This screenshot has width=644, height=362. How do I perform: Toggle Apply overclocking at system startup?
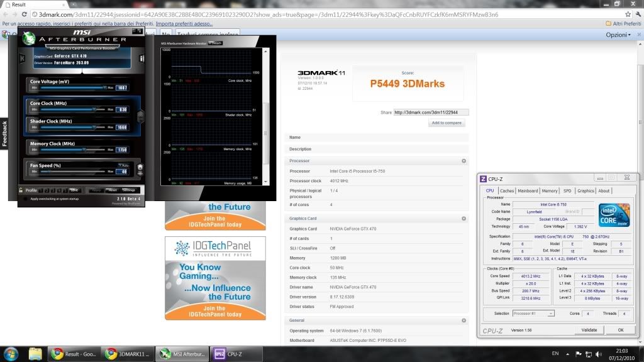25,198
